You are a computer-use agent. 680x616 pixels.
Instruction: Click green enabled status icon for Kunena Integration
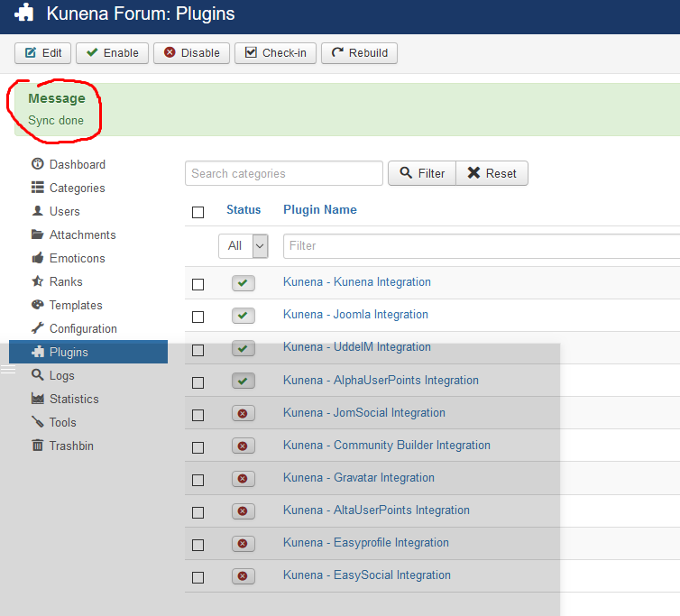point(243,283)
